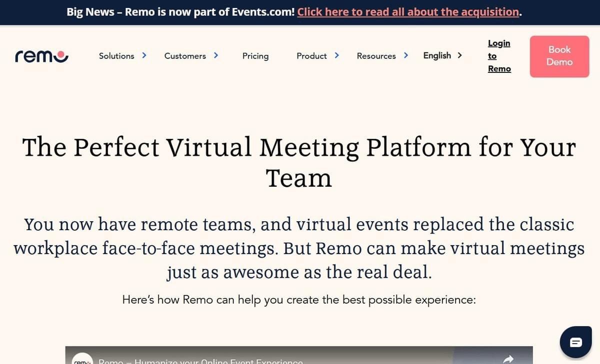Expand the Resources menu chevron
The height and width of the screenshot is (364, 600).
(x=405, y=55)
